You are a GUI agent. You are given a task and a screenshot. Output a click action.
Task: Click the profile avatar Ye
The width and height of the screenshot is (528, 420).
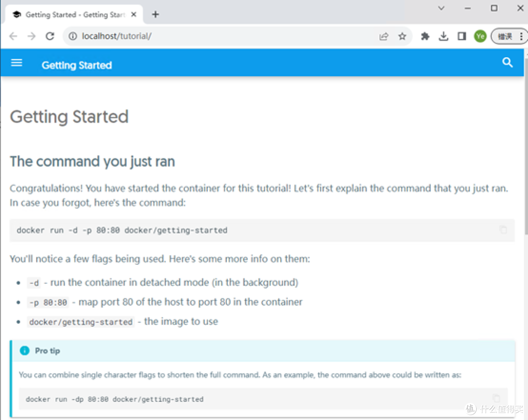(480, 36)
